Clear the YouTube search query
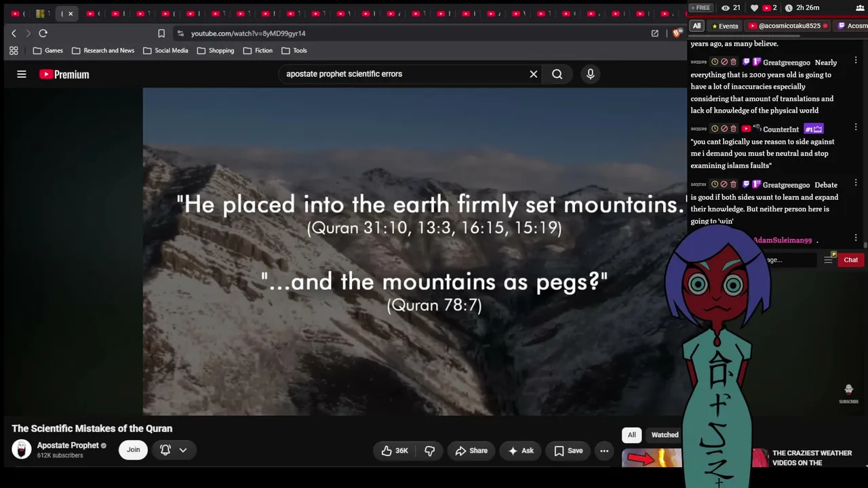The image size is (868, 488). [x=534, y=74]
